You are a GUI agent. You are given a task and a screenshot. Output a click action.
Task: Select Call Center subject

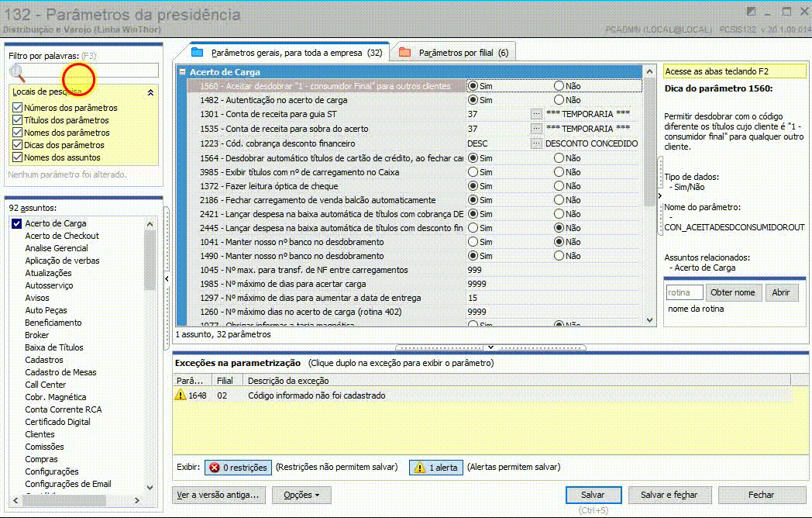[x=45, y=385]
